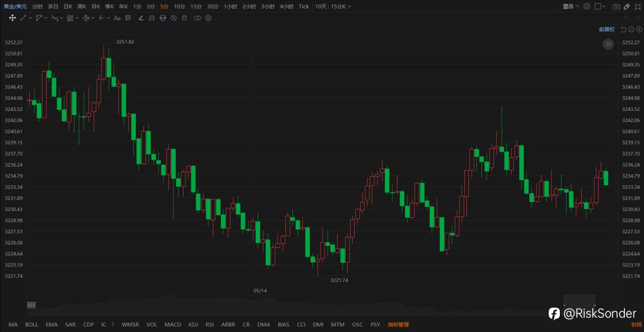Viewport: 644px width, 332px height.
Task: Click the undo arrow button
Action: coord(626,18)
